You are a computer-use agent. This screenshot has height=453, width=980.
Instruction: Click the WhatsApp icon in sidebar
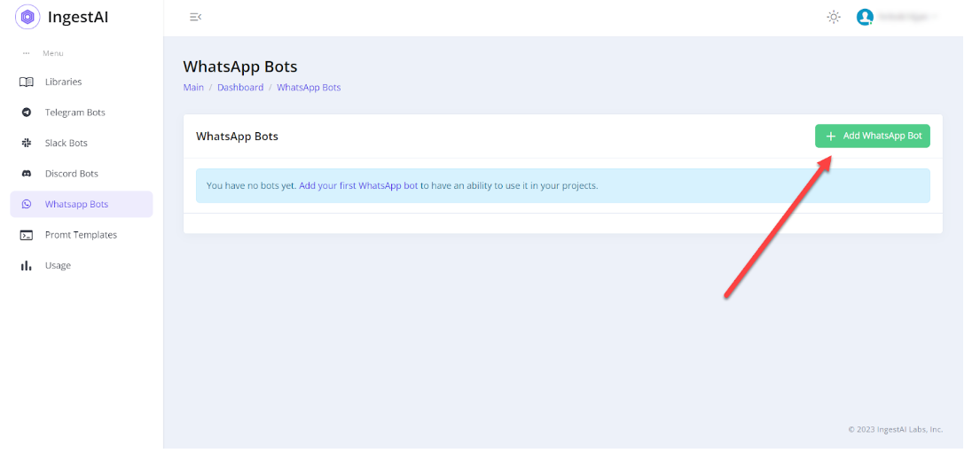click(x=27, y=204)
